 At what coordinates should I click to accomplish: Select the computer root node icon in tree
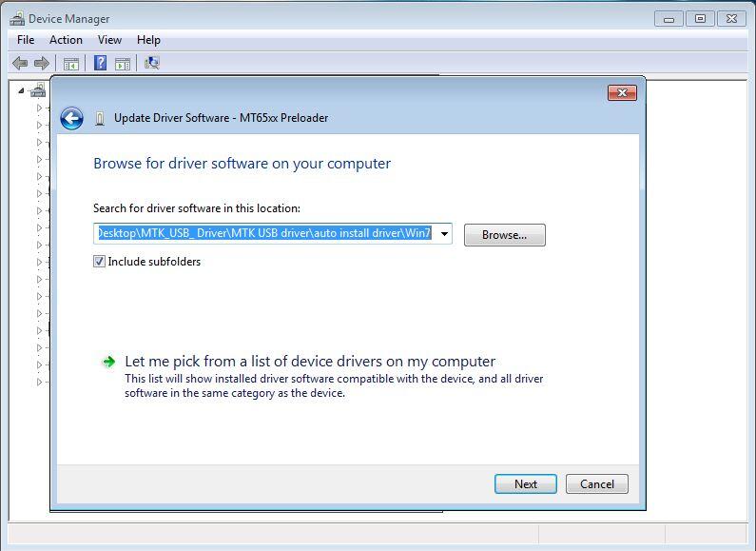tap(38, 90)
